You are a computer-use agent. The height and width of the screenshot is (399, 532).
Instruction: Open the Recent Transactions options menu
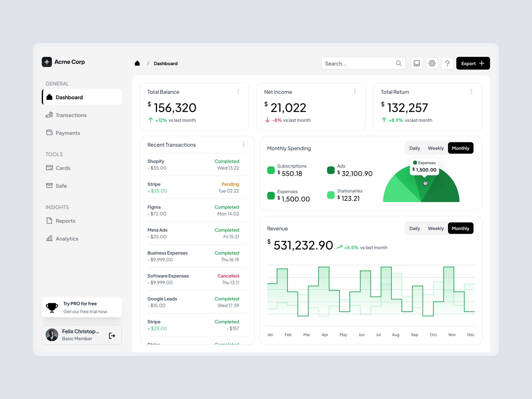(x=244, y=144)
